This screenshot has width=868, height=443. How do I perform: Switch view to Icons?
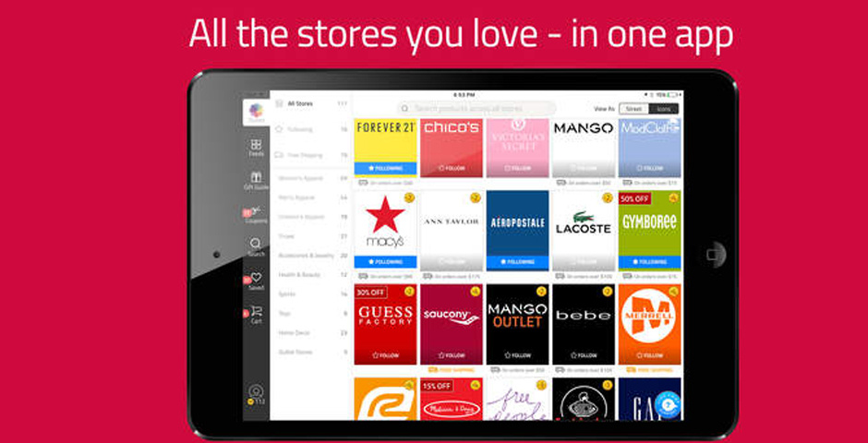coord(663,109)
